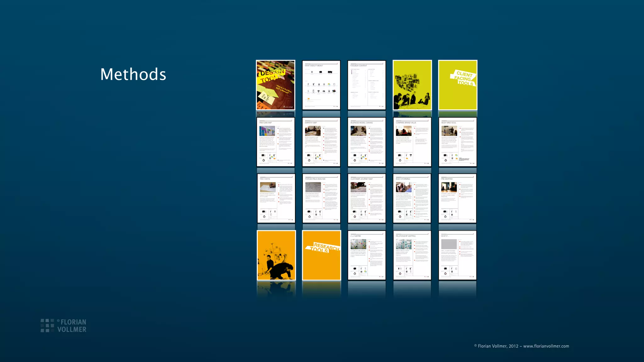Select the Body Mind Soul page
This screenshot has width=644, height=362.
tap(458, 142)
